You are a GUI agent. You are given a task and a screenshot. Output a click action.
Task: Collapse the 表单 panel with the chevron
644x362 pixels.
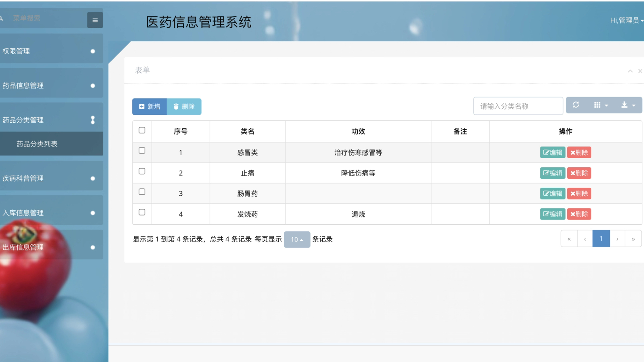tap(630, 71)
